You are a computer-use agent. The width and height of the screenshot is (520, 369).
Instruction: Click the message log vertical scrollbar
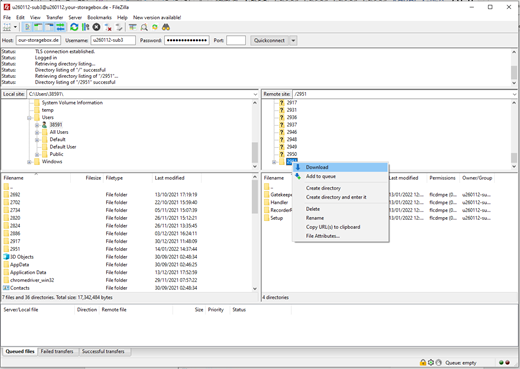pos(514,67)
